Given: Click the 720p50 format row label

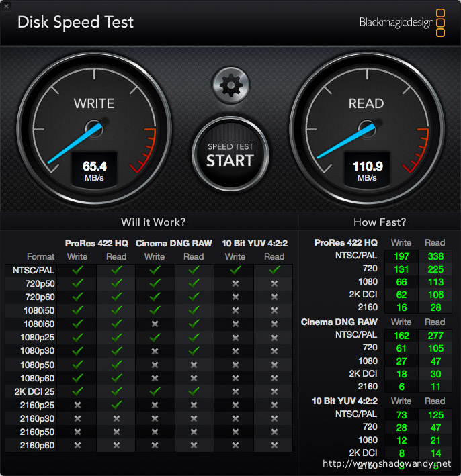Looking at the screenshot, I should click(40, 283).
